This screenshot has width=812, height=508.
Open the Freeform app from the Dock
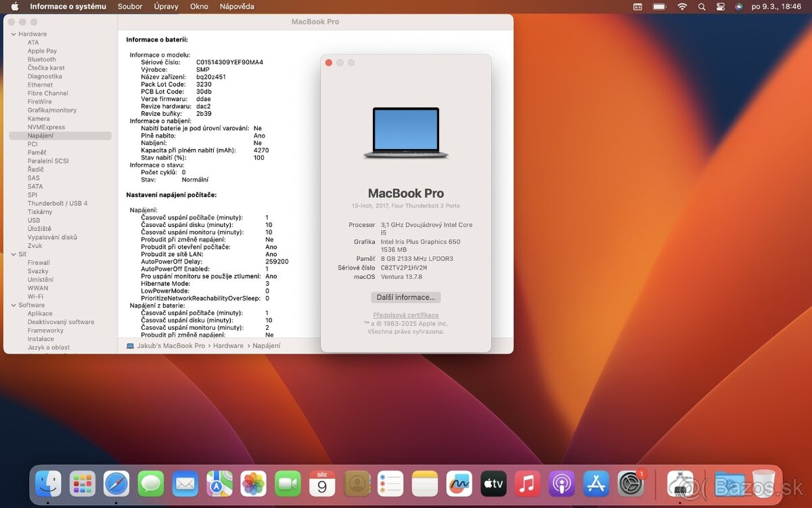(x=459, y=484)
